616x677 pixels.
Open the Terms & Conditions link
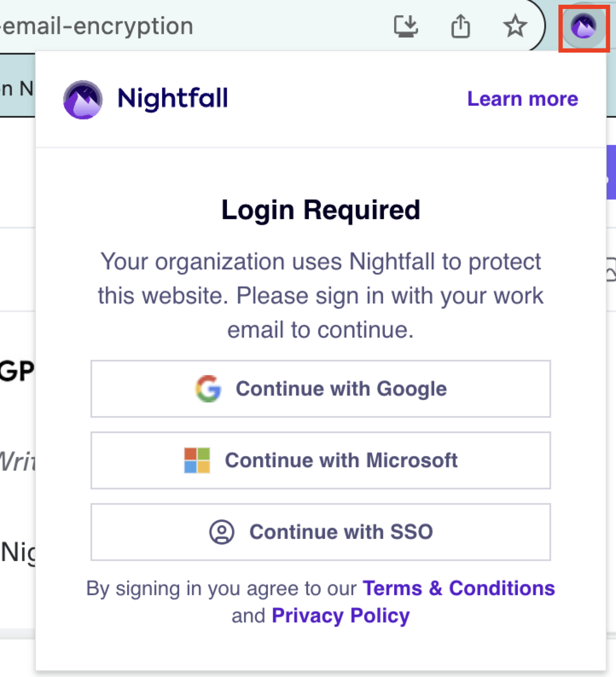click(459, 588)
